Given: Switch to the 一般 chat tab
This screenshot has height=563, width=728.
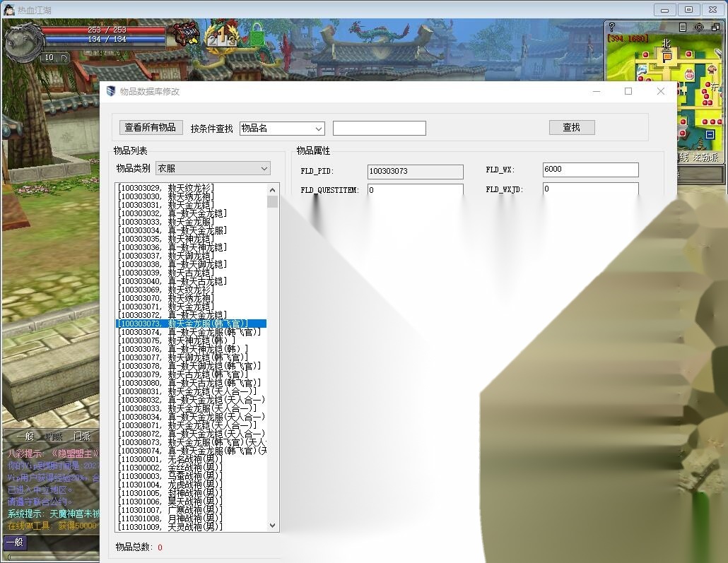Looking at the screenshot, I should pyautogui.click(x=25, y=437).
